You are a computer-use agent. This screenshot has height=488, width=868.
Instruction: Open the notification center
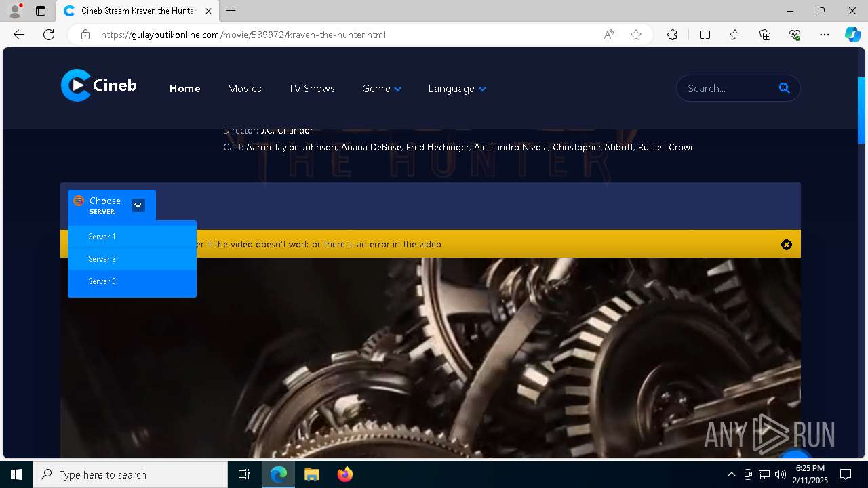click(x=846, y=474)
